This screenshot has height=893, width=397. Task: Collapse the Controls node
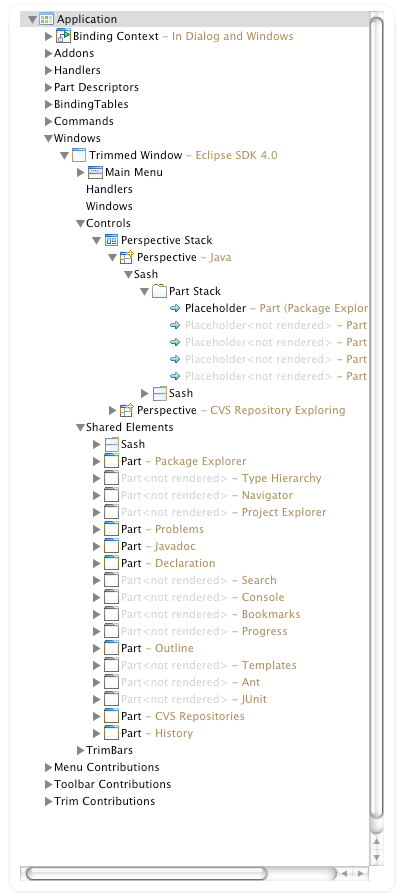coord(80,224)
